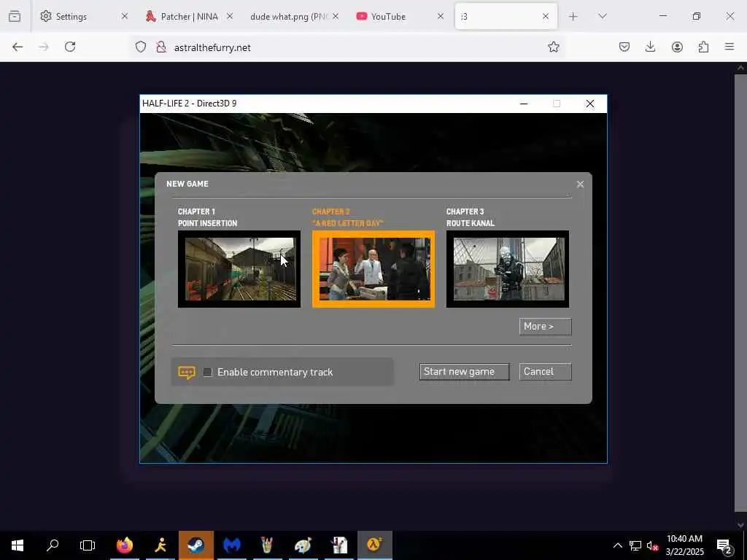Close the New Game dialog with the X
Screen dimensions: 747x560
[x=580, y=184]
